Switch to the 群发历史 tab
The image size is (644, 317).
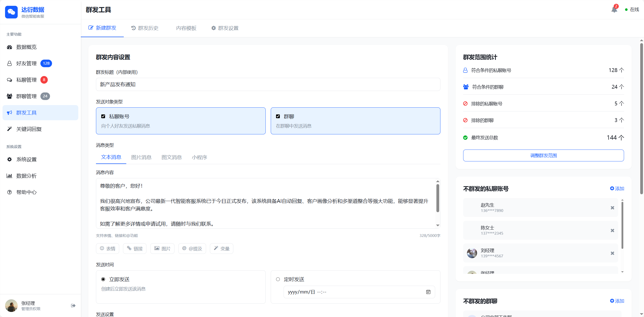click(145, 28)
